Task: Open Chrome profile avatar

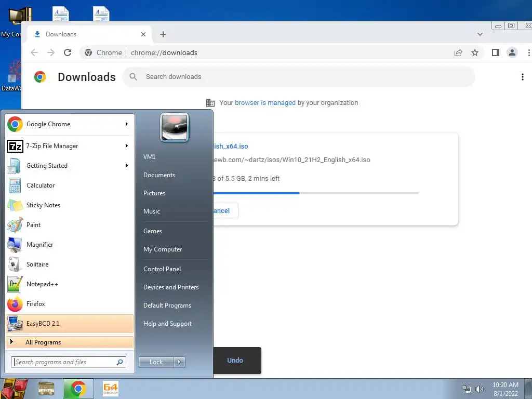Action: point(512,52)
